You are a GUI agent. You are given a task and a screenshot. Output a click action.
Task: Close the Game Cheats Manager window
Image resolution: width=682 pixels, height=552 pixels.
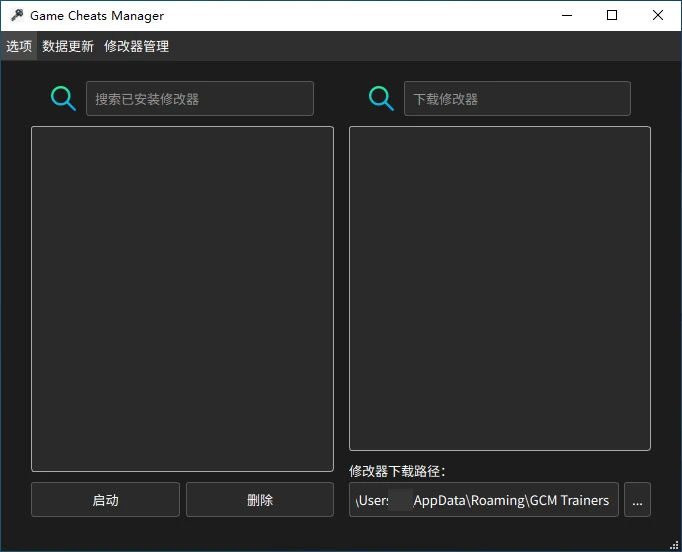pos(657,16)
